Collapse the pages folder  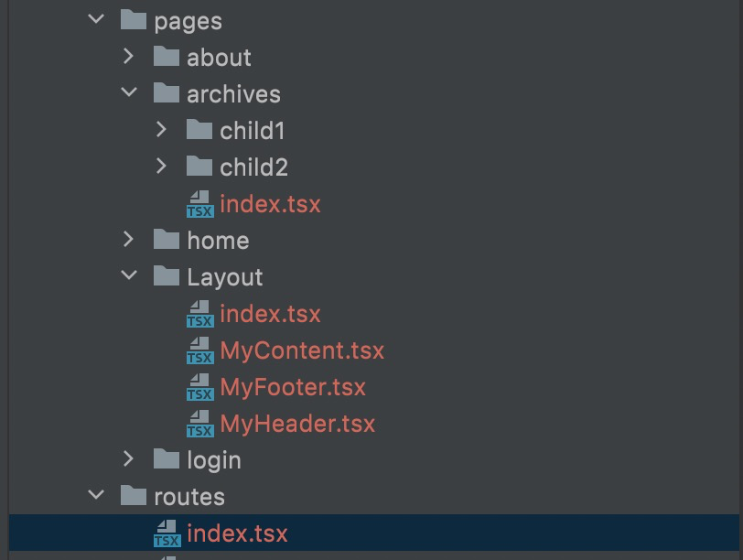point(96,20)
